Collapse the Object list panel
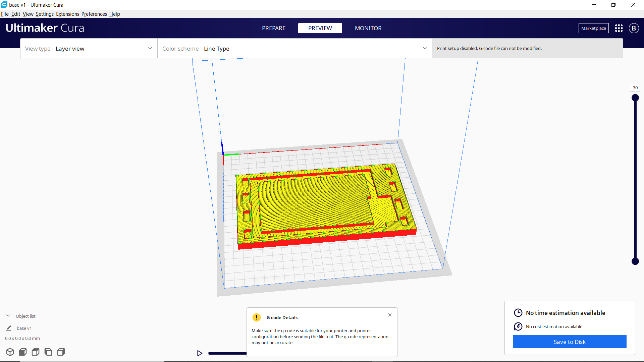Image resolution: width=644 pixels, height=362 pixels. point(8,316)
